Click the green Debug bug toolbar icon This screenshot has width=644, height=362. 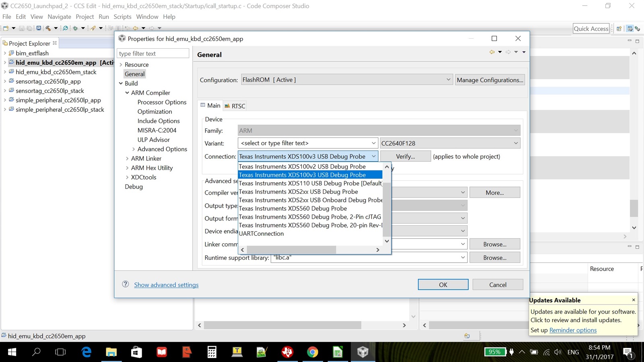click(x=75, y=28)
